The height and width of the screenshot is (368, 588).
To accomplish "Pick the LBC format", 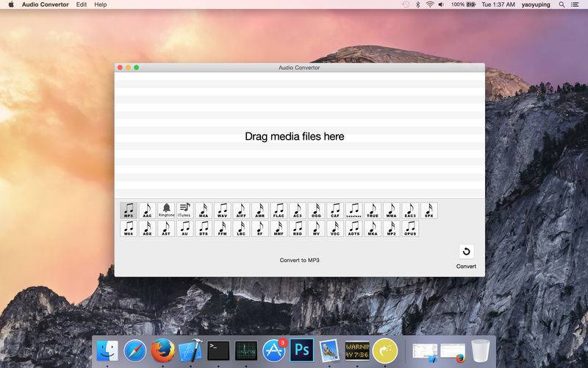I will coord(241,228).
